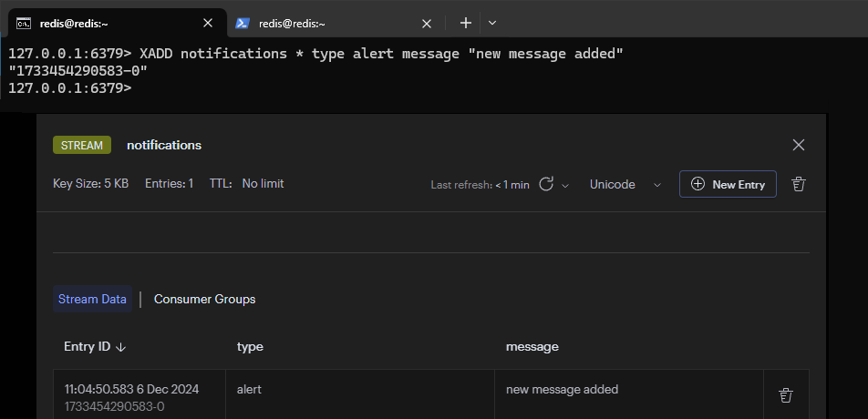This screenshot has width=868, height=419.
Task: Click the notifications key name
Action: pyautogui.click(x=164, y=145)
